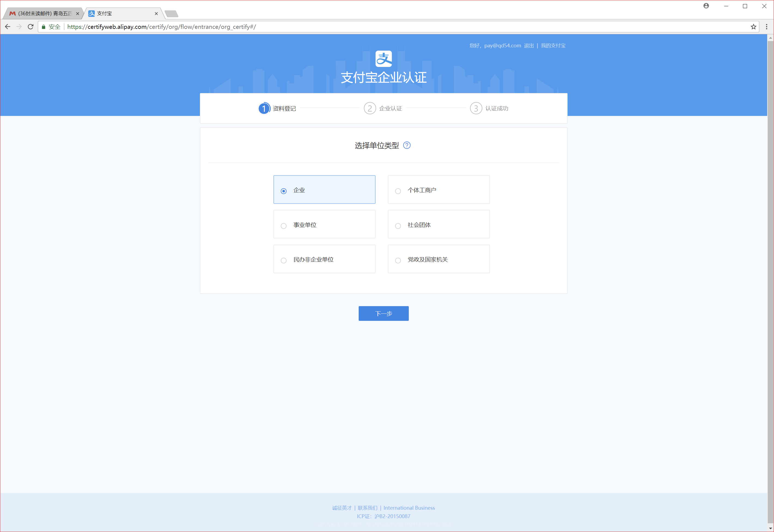
Task: Click the pay@qd54.com account text
Action: pos(502,46)
